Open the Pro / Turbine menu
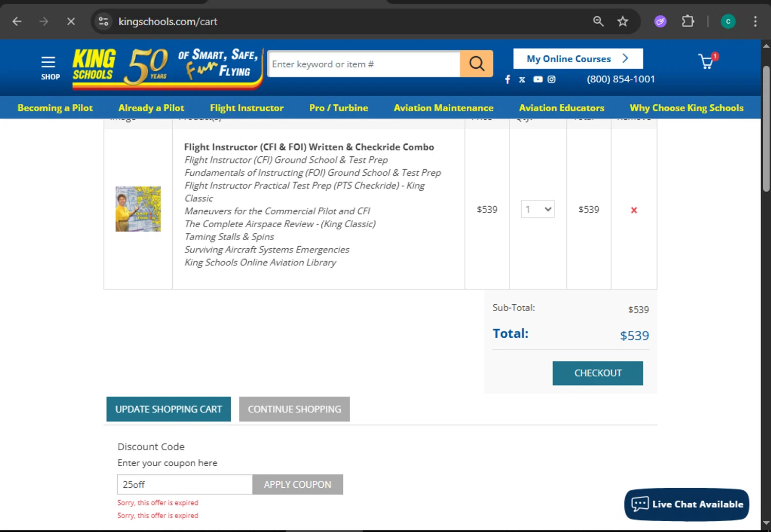771x532 pixels. click(x=339, y=108)
